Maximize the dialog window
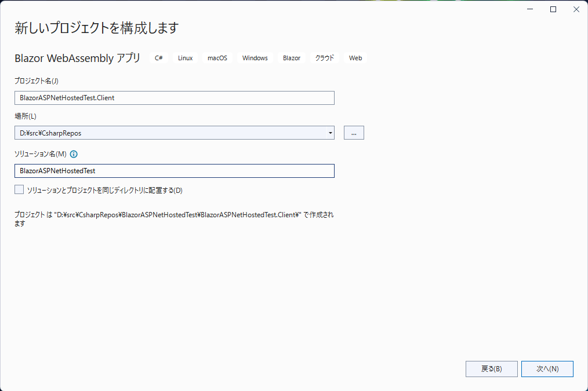Viewport: 588px width, 391px height. coord(553,9)
